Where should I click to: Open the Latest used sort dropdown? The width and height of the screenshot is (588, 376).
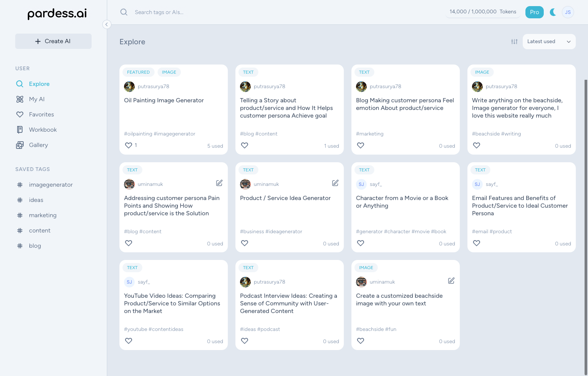click(x=549, y=42)
